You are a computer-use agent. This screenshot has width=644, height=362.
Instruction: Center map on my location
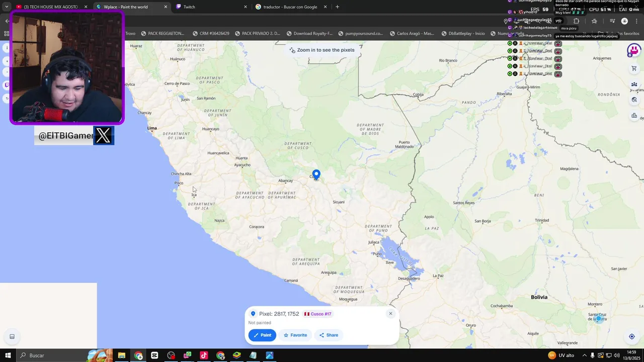tap(632, 336)
